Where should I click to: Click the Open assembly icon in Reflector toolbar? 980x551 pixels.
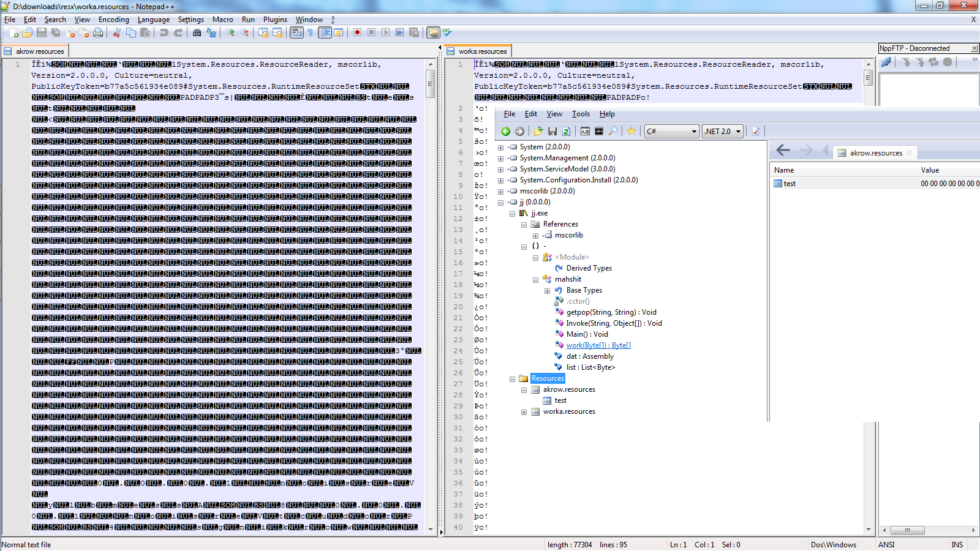[538, 131]
